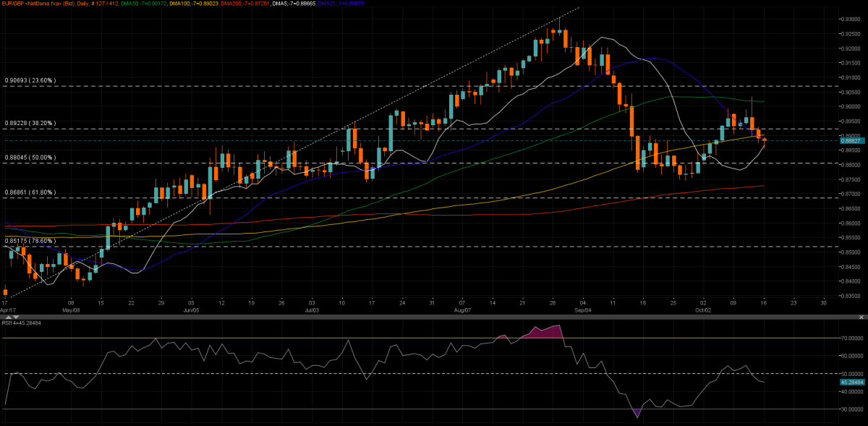868x426 pixels.
Task: Click the 0.89228 (38.20%) Fibonacci label
Action: point(30,123)
